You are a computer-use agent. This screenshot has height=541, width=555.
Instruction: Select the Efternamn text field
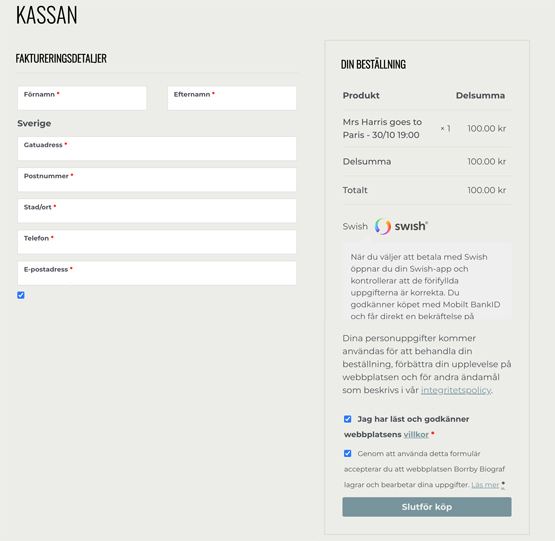coord(232,98)
